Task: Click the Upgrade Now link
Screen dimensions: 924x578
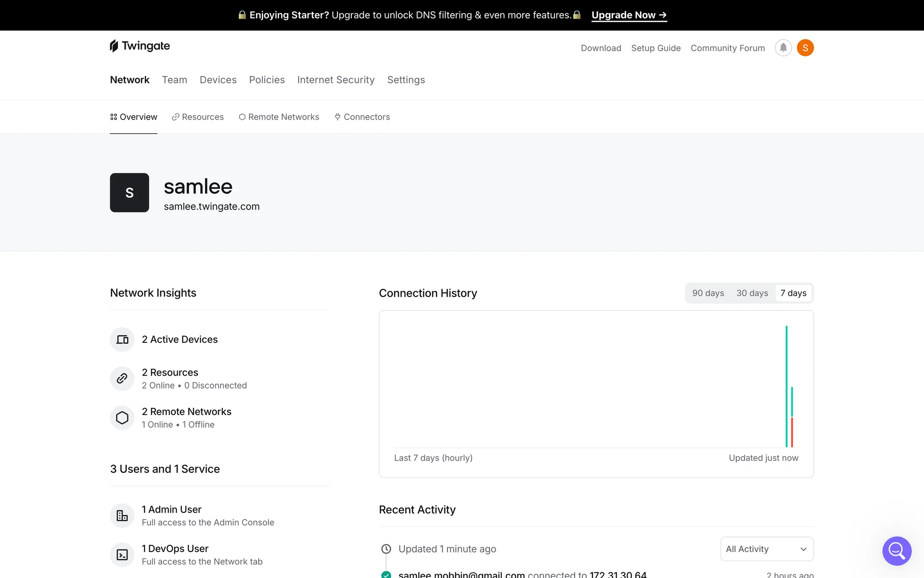Action: point(629,15)
